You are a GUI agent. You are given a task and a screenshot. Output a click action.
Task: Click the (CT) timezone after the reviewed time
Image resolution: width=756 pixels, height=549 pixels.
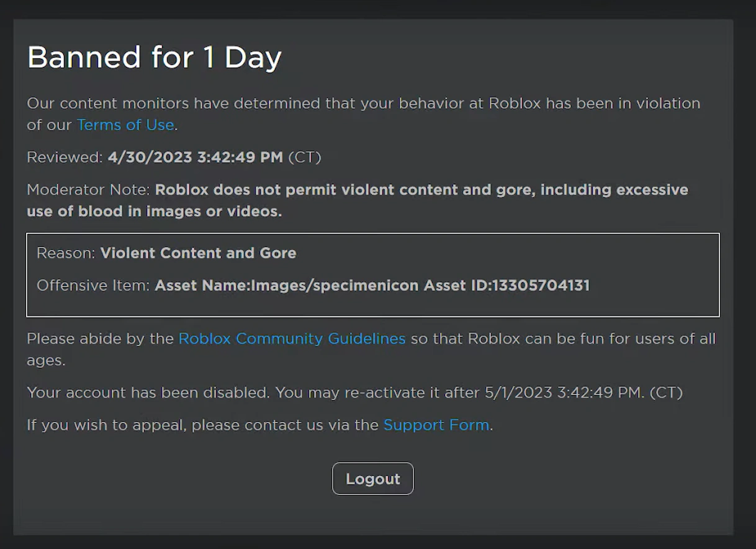click(304, 158)
